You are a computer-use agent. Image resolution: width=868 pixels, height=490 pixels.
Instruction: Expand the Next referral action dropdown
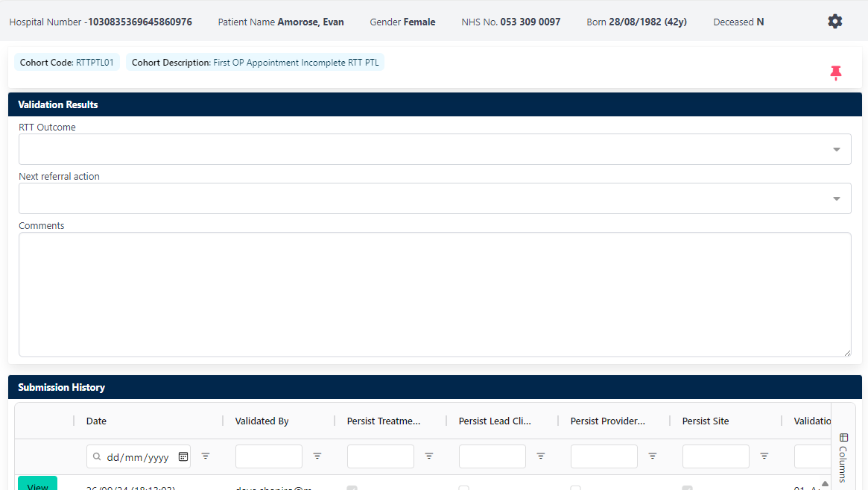836,198
